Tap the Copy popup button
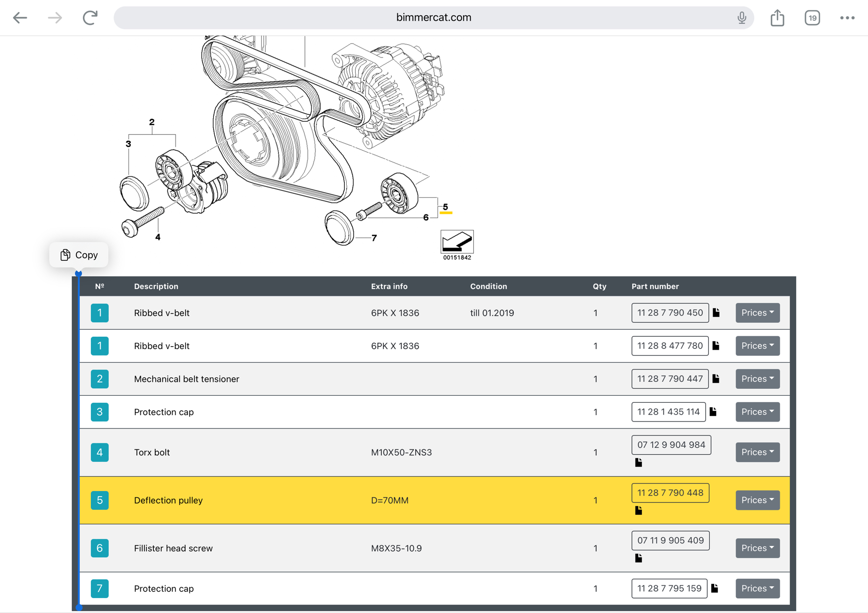Viewport: 868px width, 613px height. pos(79,255)
